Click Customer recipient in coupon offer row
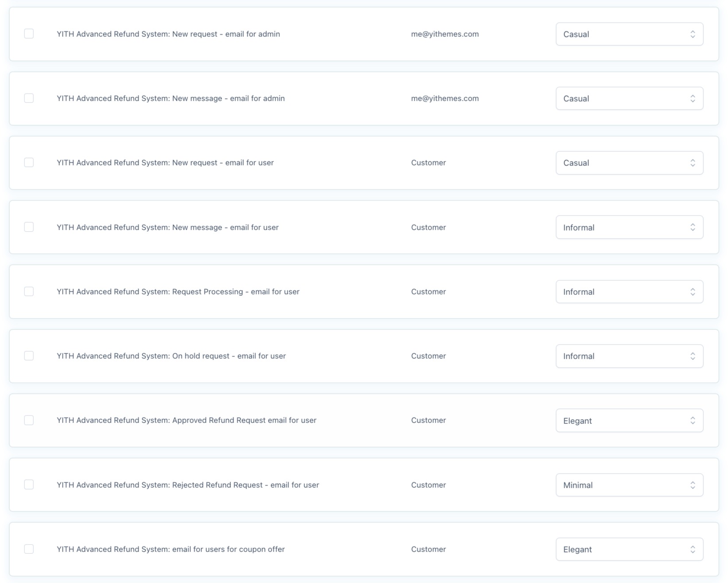The width and height of the screenshot is (728, 583). [428, 549]
